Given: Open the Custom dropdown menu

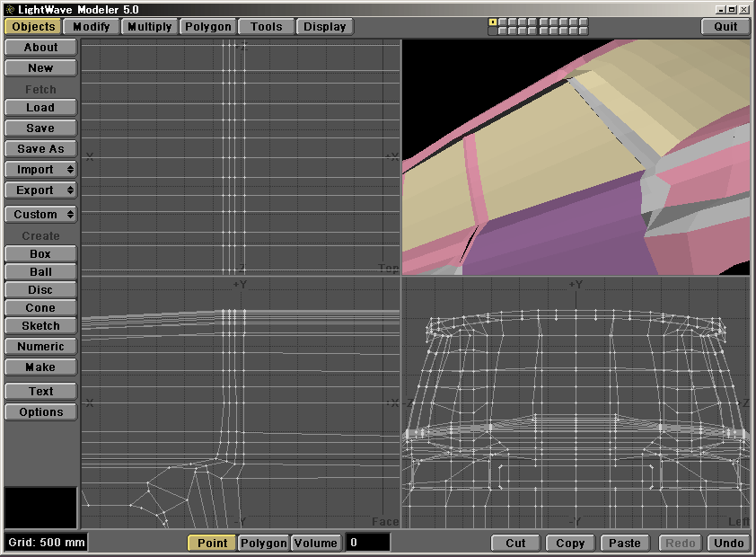Looking at the screenshot, I should coord(40,215).
